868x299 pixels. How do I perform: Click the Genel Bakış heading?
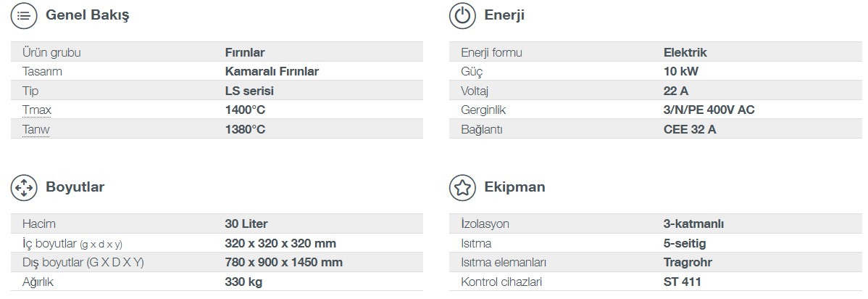pyautogui.click(x=87, y=15)
